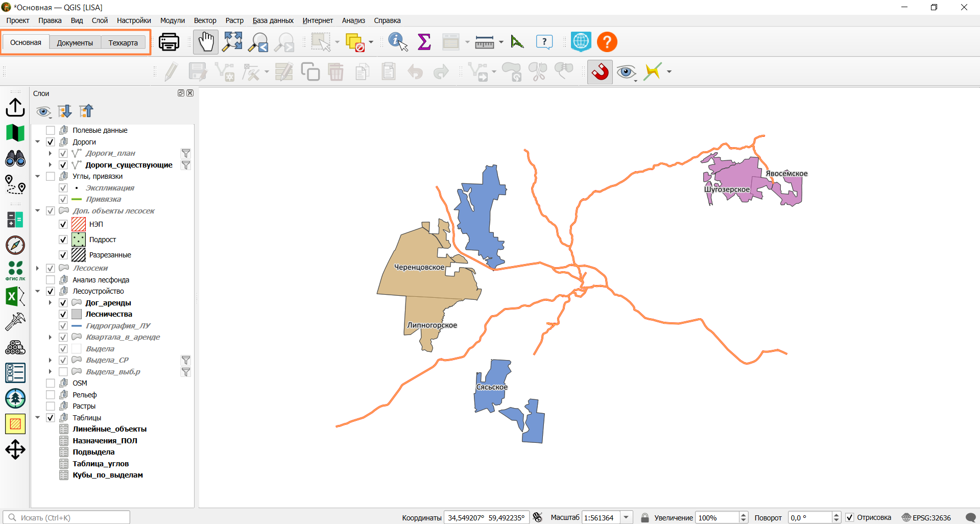
Task: Toggle the snapping magnet icon
Action: (600, 72)
